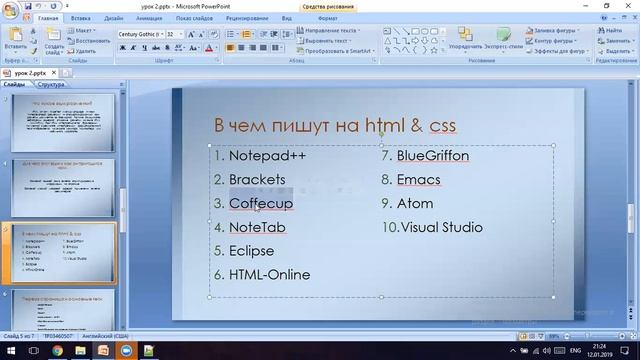Image resolution: width=640 pixels, height=360 pixels.
Task: Pick the right arrow shape in gallery
Action: [416, 41]
